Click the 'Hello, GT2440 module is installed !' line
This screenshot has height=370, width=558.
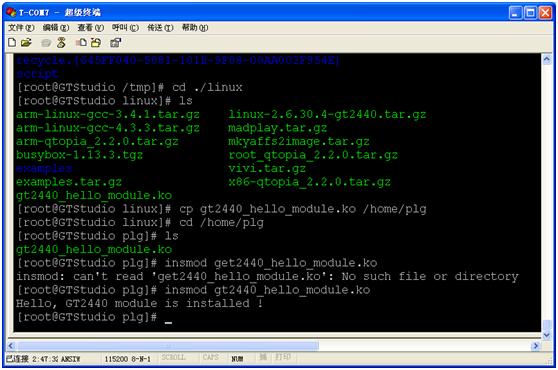tap(140, 304)
